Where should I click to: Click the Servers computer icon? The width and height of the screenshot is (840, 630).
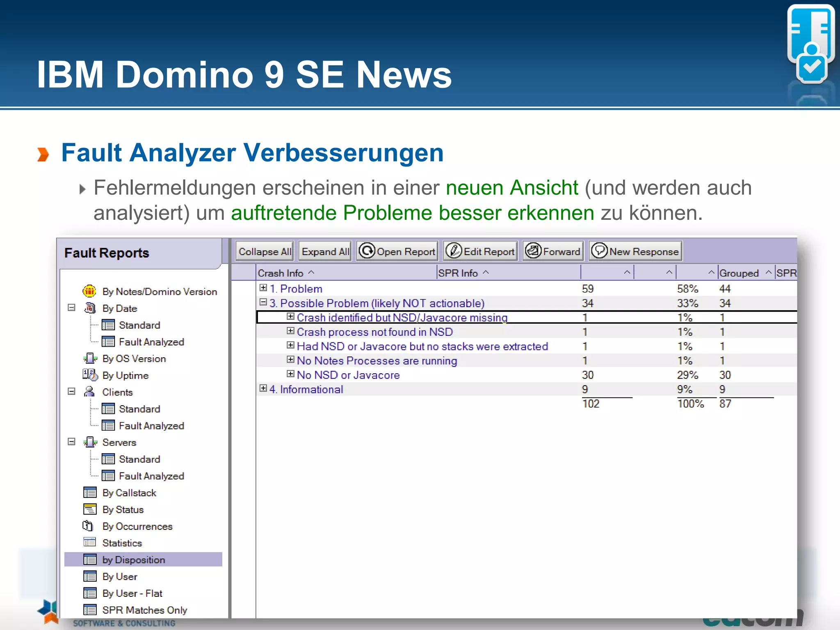pyautogui.click(x=90, y=442)
